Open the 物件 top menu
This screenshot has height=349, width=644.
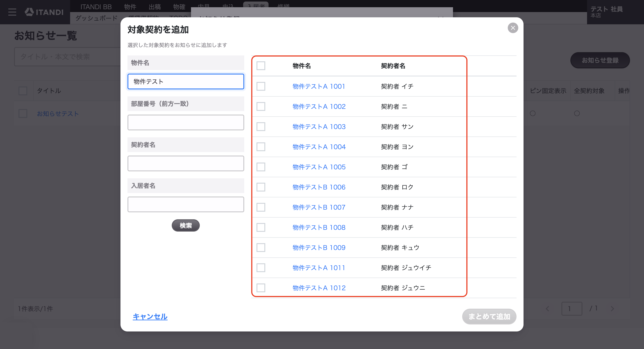(130, 7)
